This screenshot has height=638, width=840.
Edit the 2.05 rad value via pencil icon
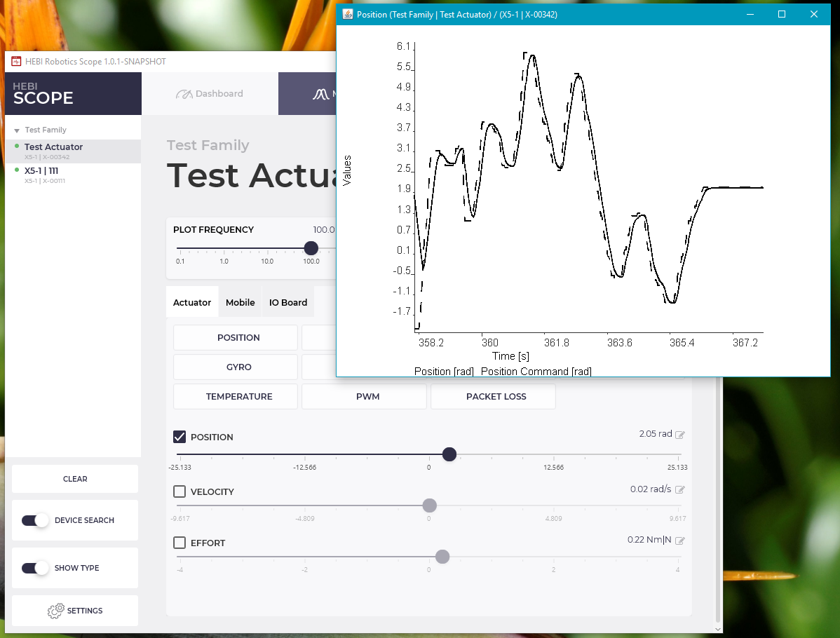click(681, 433)
